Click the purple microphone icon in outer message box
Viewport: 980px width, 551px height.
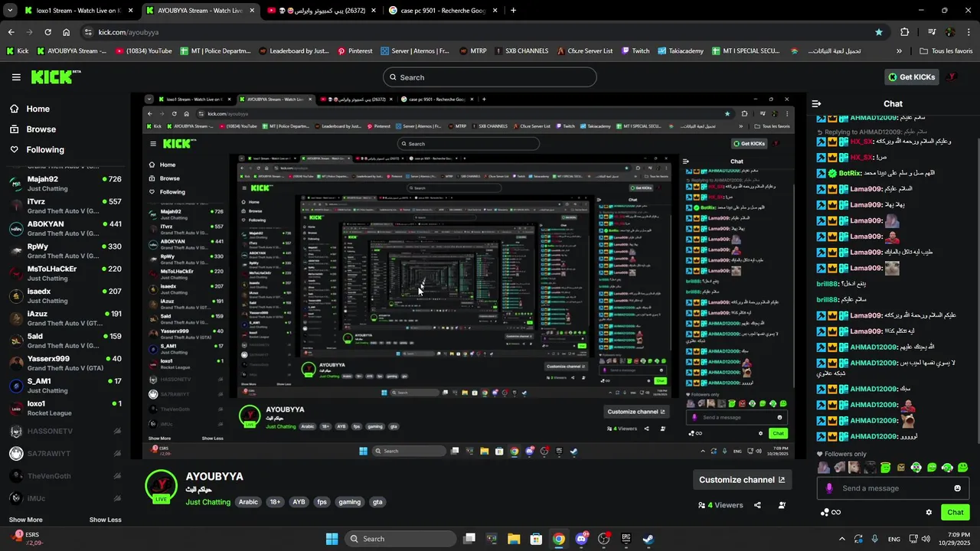point(829,488)
